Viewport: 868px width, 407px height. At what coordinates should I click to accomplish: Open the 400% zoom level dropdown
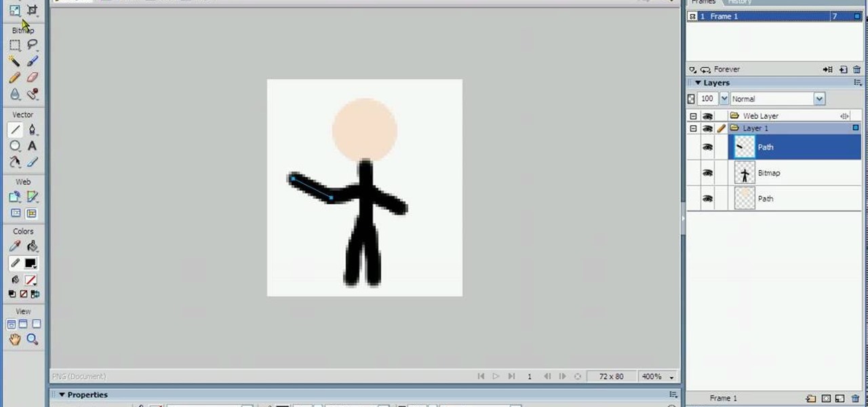pyautogui.click(x=671, y=377)
